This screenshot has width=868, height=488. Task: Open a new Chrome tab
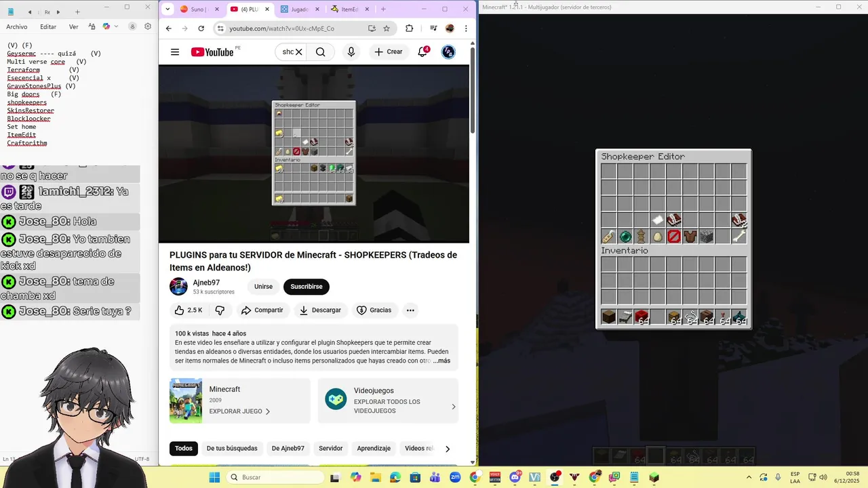[x=383, y=9]
